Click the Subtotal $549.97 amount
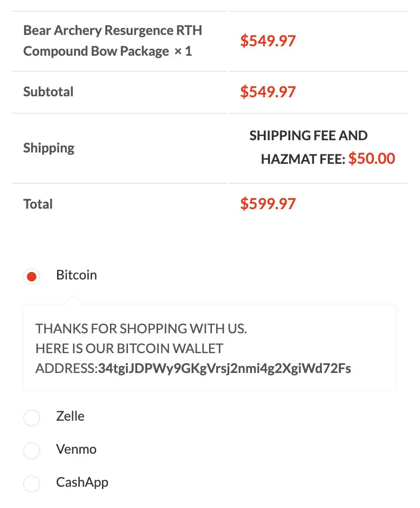Viewport: 420px width, 508px height. (268, 92)
